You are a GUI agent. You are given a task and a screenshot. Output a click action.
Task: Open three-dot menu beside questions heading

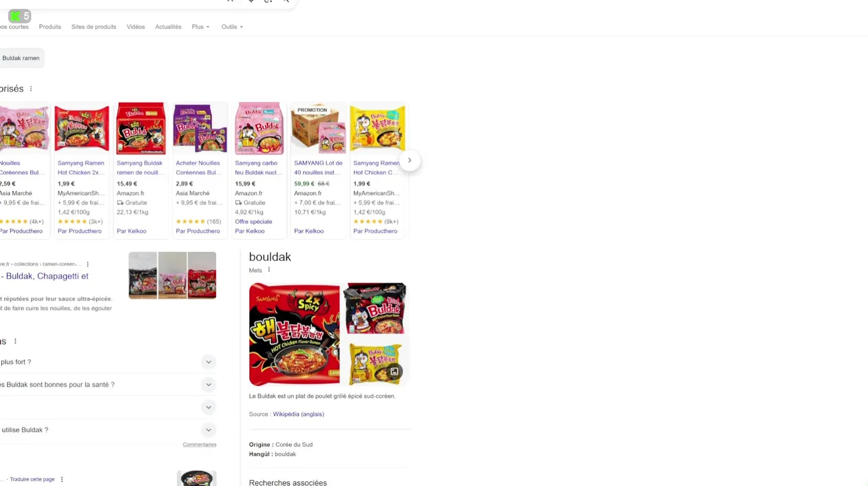pyautogui.click(x=15, y=342)
